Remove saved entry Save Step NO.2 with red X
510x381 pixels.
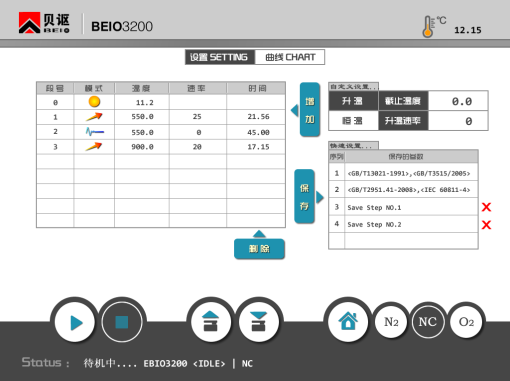(x=486, y=225)
